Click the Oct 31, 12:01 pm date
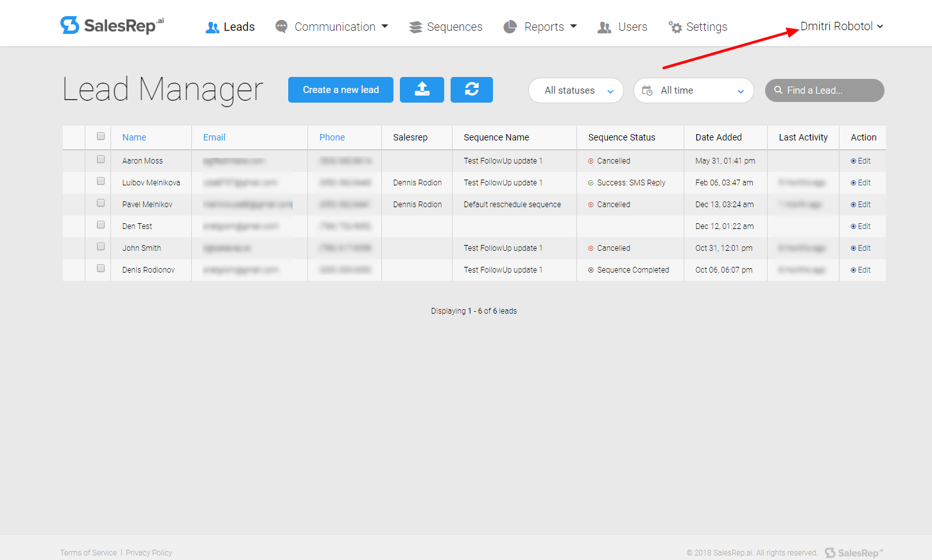 click(x=724, y=248)
